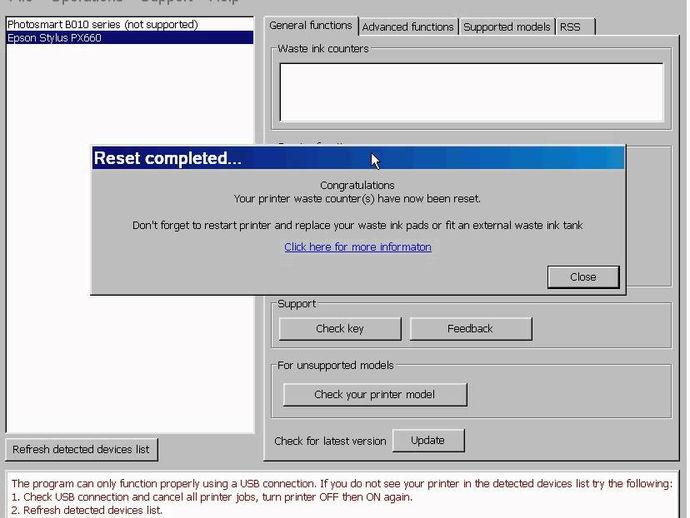The image size is (690, 518).
Task: Switch to the General functions tab
Action: pos(311,26)
